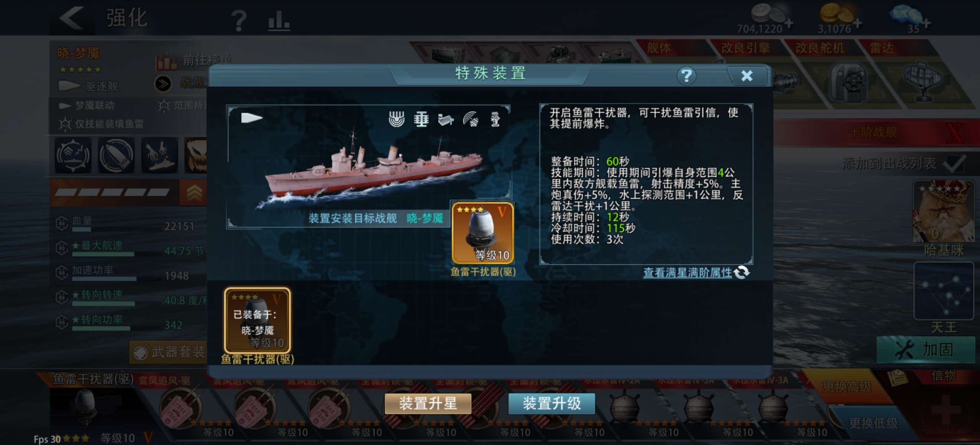Open the statistics bar chart icon
The height and width of the screenshot is (445, 980).
(x=278, y=20)
